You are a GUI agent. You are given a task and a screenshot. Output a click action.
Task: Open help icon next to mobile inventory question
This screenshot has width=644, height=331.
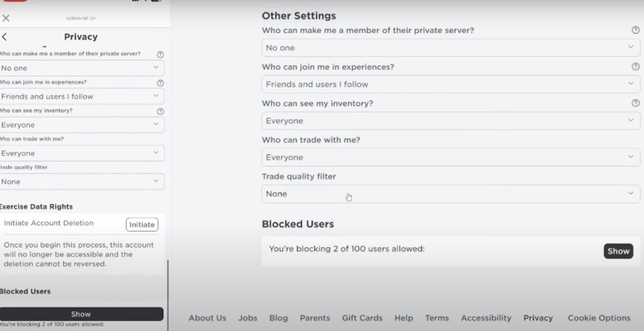point(160,111)
